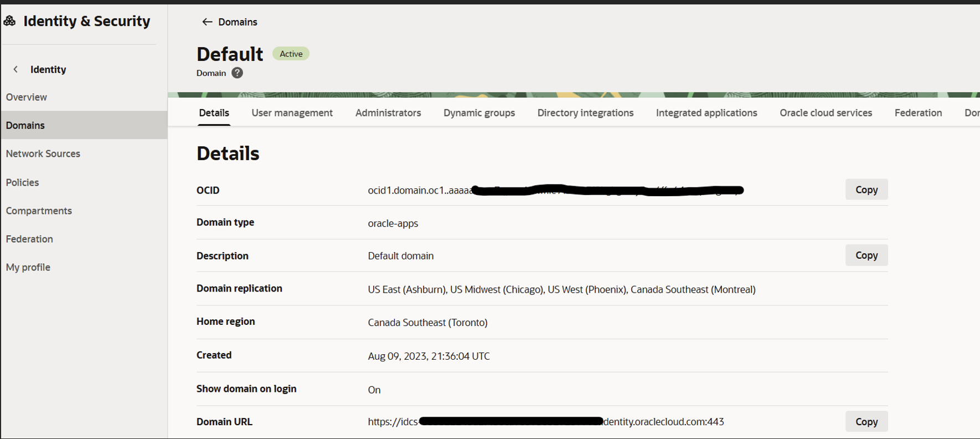Open the Administrators tab
This screenshot has width=980, height=439.
tap(388, 113)
